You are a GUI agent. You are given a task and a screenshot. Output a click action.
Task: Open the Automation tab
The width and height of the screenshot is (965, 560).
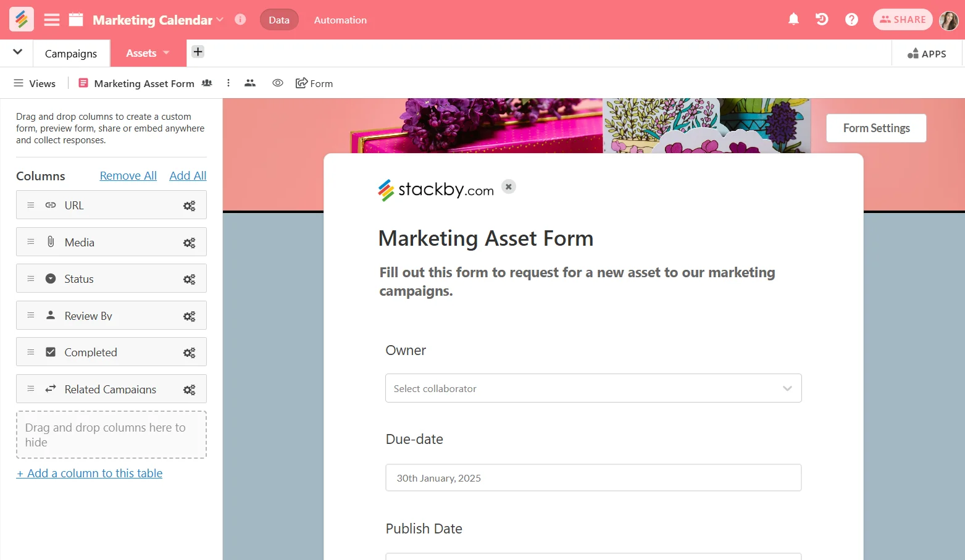coord(340,19)
